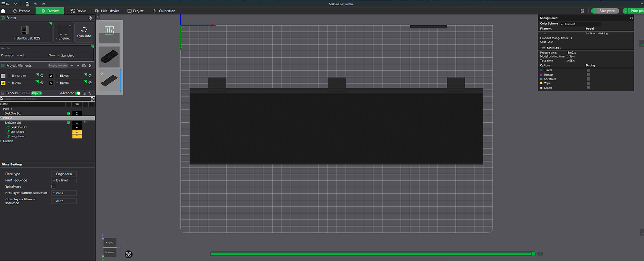Screen dimensions: 644x261
Task: Click the redo arrow icon
Action: 44,3
